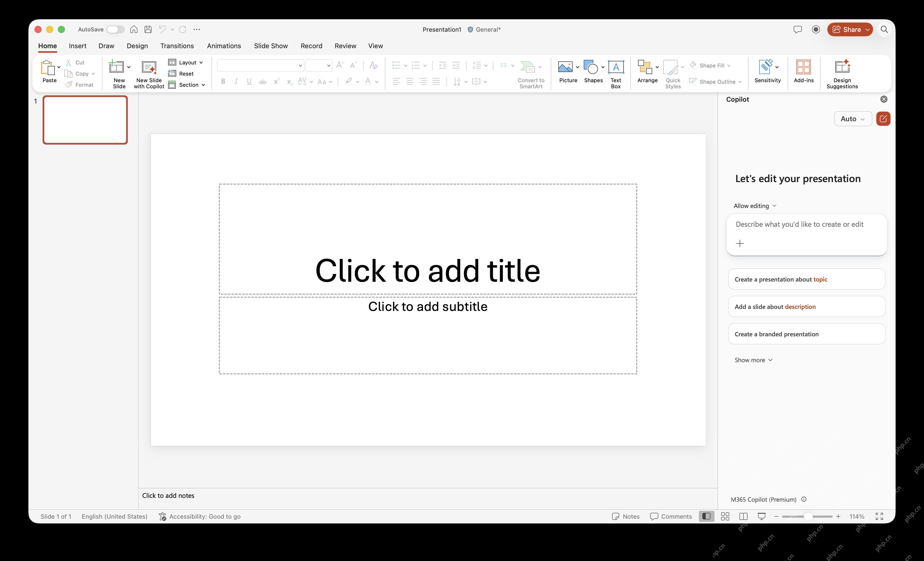This screenshot has width=924, height=561.
Task: Click Create a branded presentation
Action: (x=807, y=334)
